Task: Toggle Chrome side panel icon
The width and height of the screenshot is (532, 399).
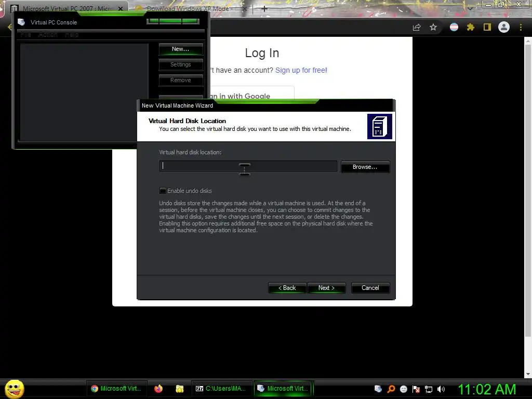Action: pyautogui.click(x=487, y=27)
